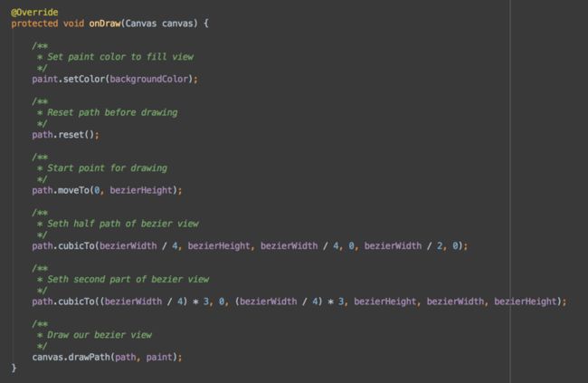Click comment 'Reset path before drawing'
Image resolution: width=588 pixels, height=383 pixels.
coord(112,112)
